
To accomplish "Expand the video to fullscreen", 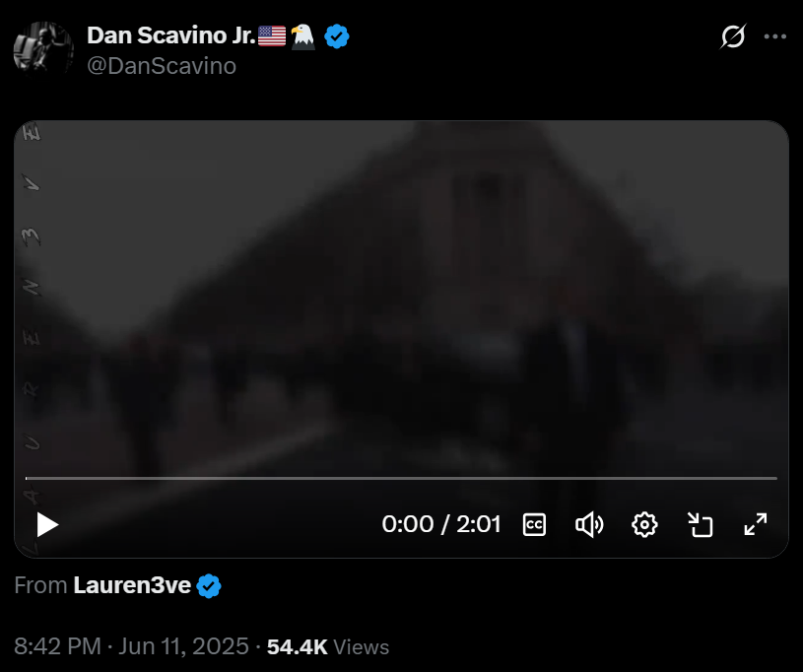I will 756,525.
